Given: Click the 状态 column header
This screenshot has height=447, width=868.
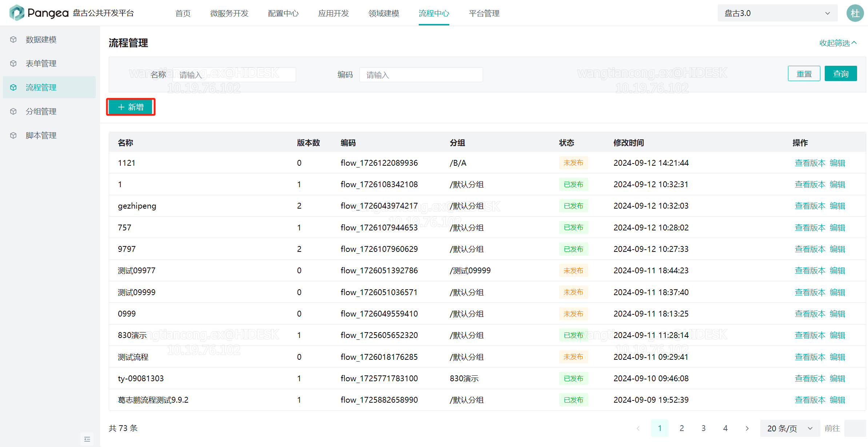Looking at the screenshot, I should pos(566,143).
